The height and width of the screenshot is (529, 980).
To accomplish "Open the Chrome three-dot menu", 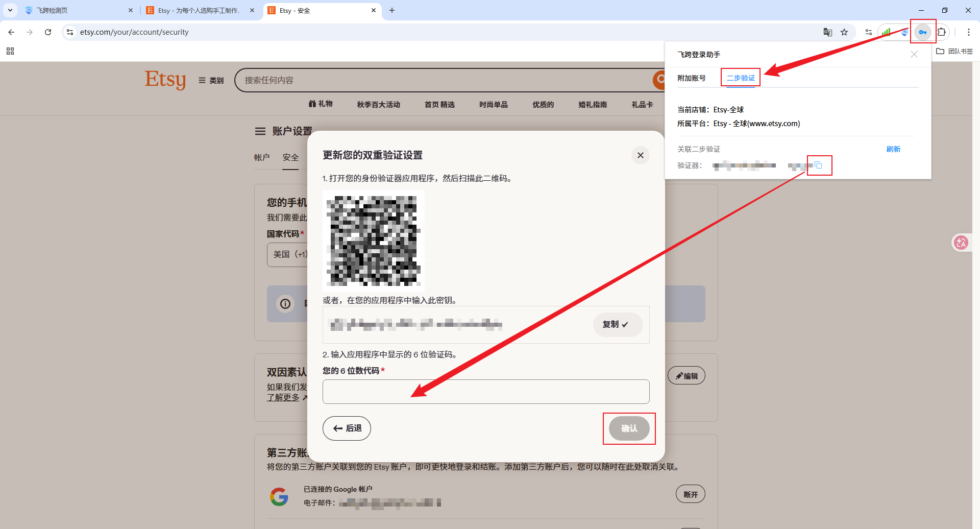I will click(969, 32).
